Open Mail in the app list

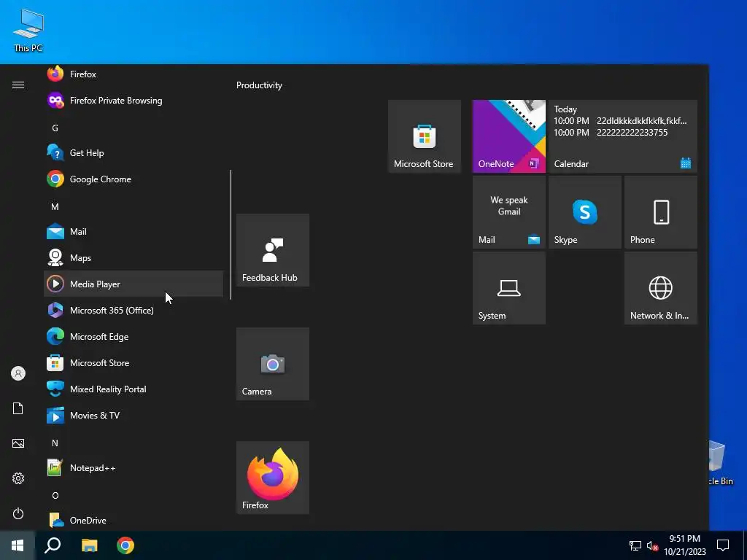coord(133,231)
